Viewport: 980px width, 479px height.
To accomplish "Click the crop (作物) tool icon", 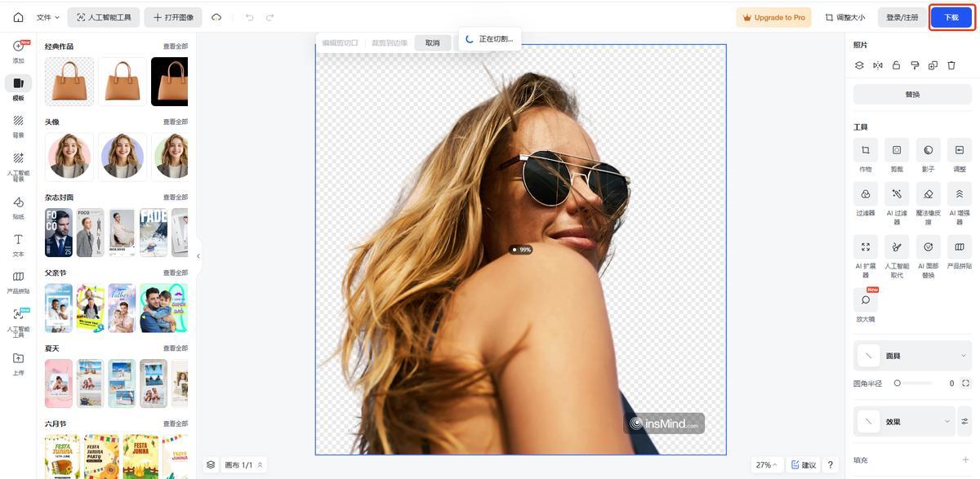I will coord(865,150).
